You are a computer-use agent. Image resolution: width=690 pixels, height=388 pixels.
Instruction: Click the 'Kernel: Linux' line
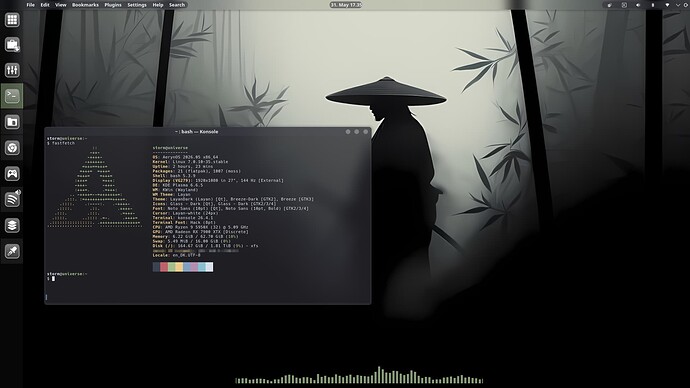pyautogui.click(x=190, y=162)
